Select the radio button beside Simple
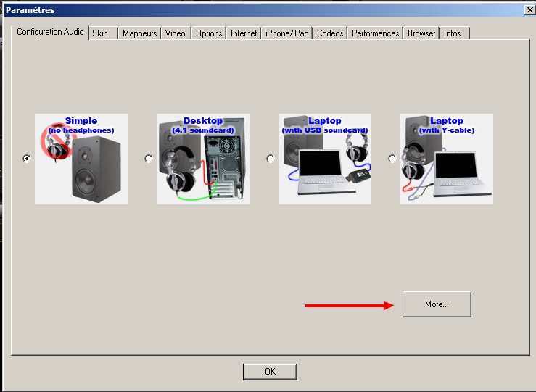Image resolution: width=536 pixels, height=392 pixels. pos(28,159)
